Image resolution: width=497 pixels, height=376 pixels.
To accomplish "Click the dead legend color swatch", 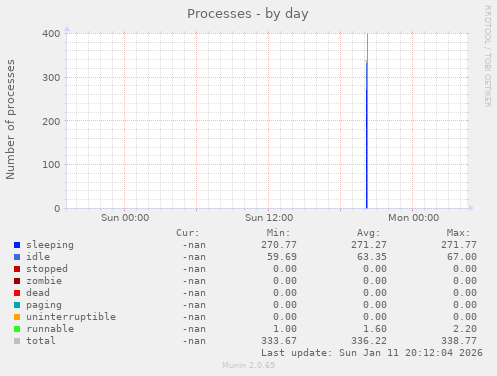I will [x=17, y=293].
